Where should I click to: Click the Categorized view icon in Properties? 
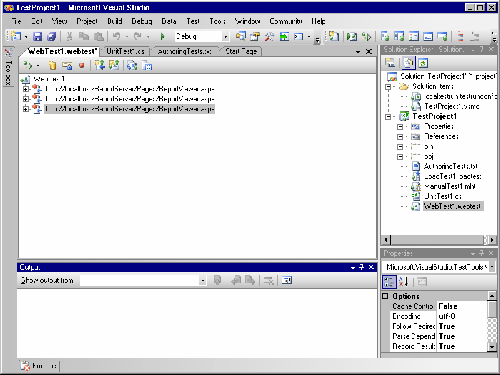[x=389, y=282]
